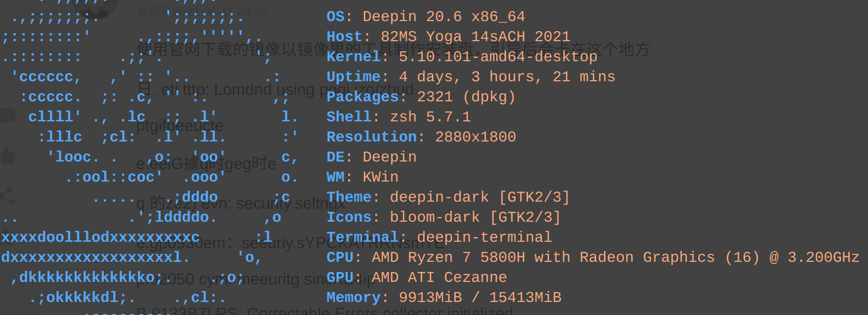The height and width of the screenshot is (315, 868).
Task: Open the share icon in sidebar
Action: coord(7,196)
